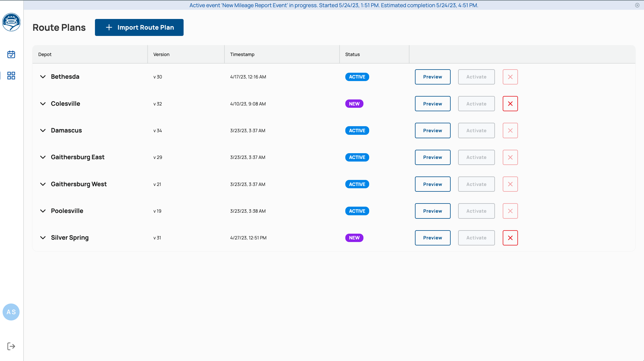
Task: Open the grid dashboard icon in the sidebar
Action: 11,76
